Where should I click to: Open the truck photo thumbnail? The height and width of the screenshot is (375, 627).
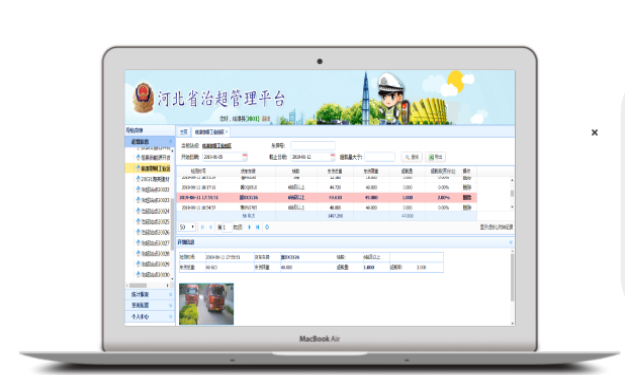[x=206, y=304]
